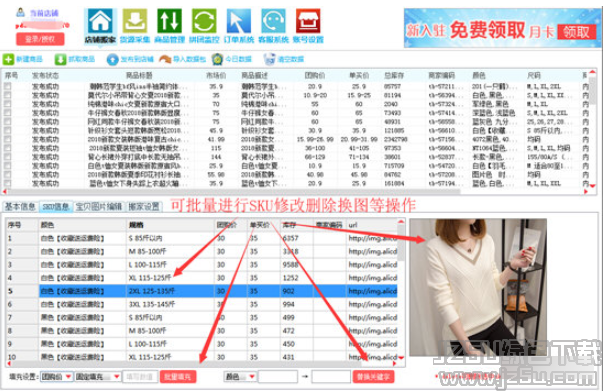Click the 批量填充 button
Image resolution: width=603 pixels, height=391 pixels.
tap(178, 377)
